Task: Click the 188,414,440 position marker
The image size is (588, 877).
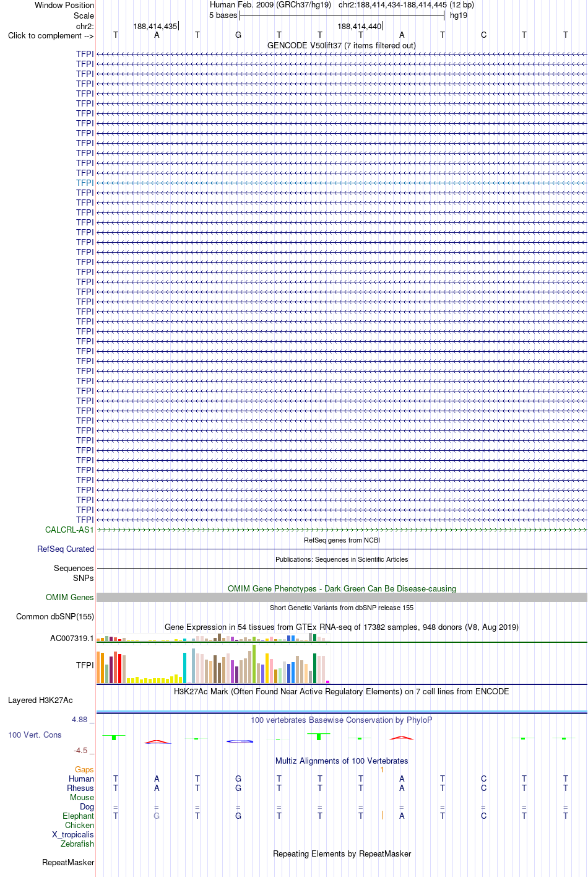Action: (x=360, y=26)
